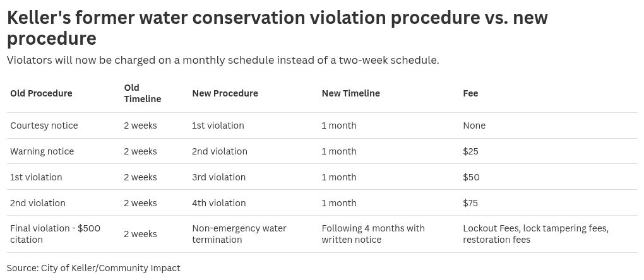
Task: Click the Courtesy notice cell
Action: click(x=44, y=125)
